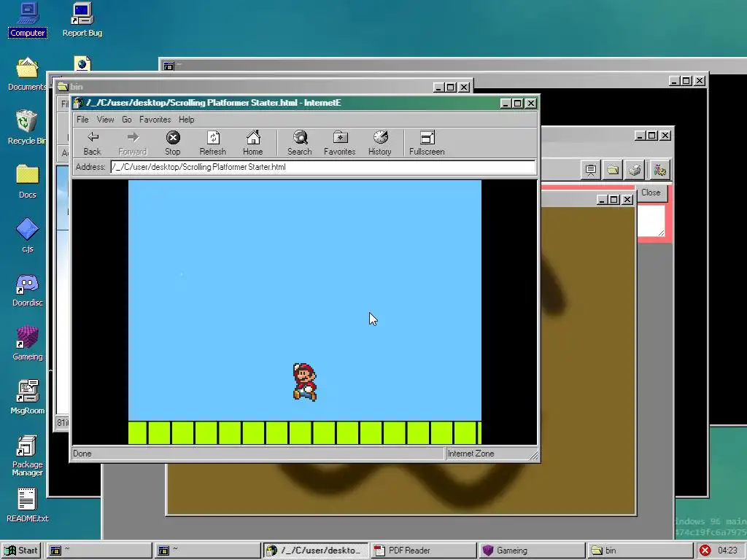Open the Recycle Bin
Screen dimensions: 747x560
pyautogui.click(x=27, y=127)
